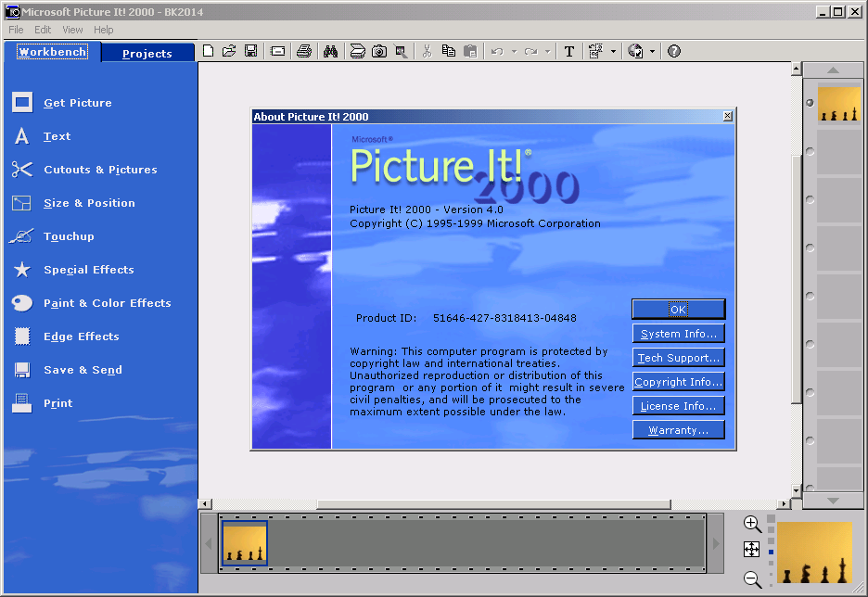Click the Edge Effects sidebar icon
The image size is (868, 597).
point(22,336)
